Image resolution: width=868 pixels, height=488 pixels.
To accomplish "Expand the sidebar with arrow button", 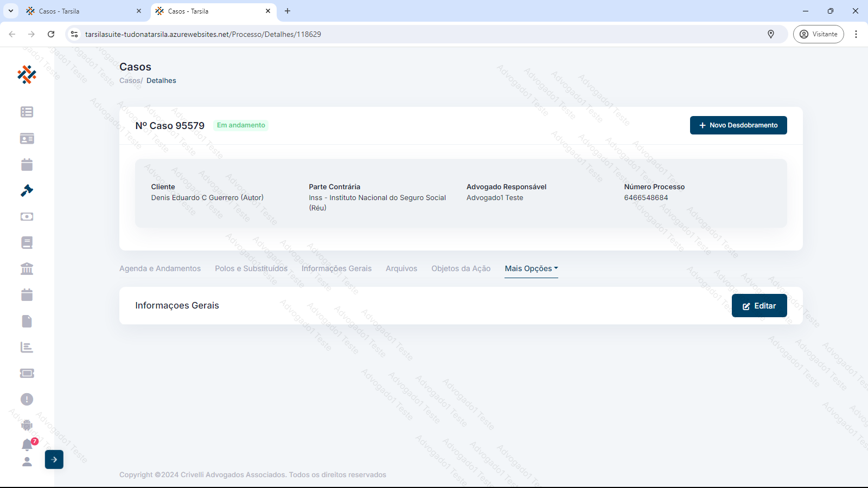I will (54, 459).
